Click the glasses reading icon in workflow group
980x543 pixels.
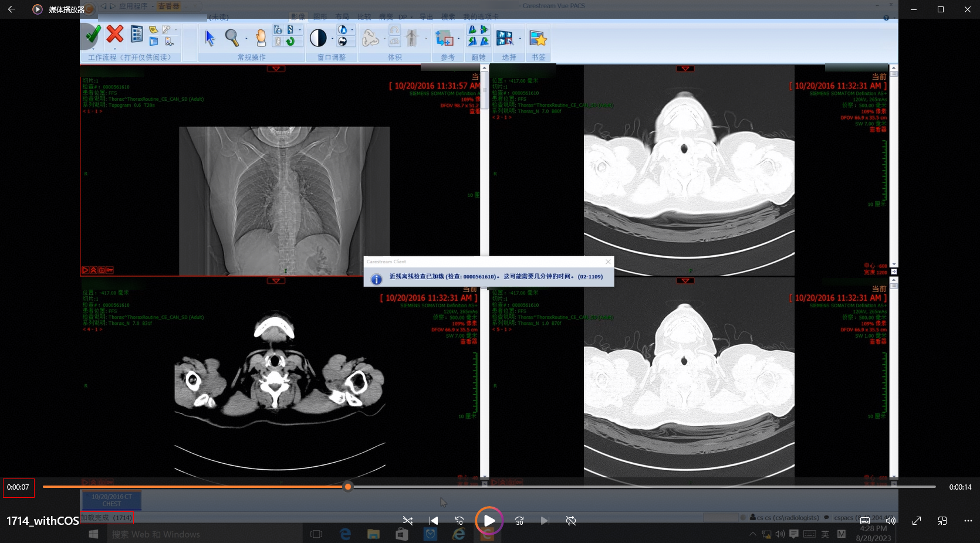(x=170, y=42)
